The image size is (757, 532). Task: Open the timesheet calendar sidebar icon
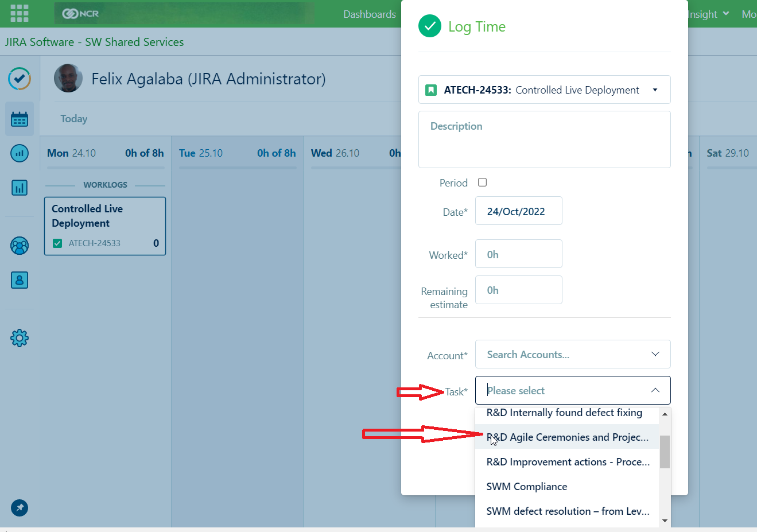(x=20, y=119)
